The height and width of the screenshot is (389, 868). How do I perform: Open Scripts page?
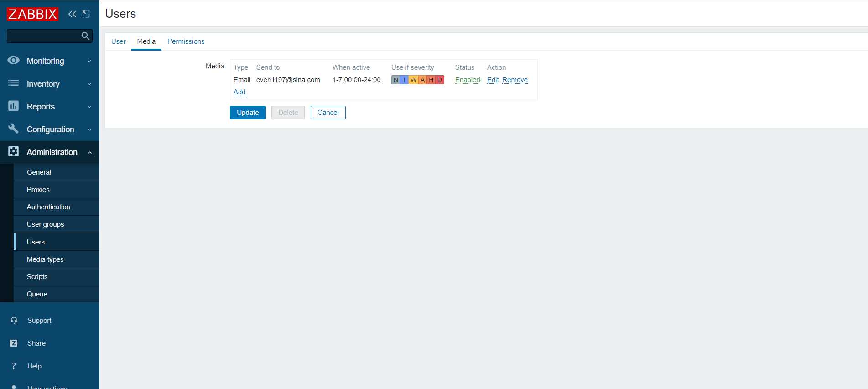tap(57, 277)
